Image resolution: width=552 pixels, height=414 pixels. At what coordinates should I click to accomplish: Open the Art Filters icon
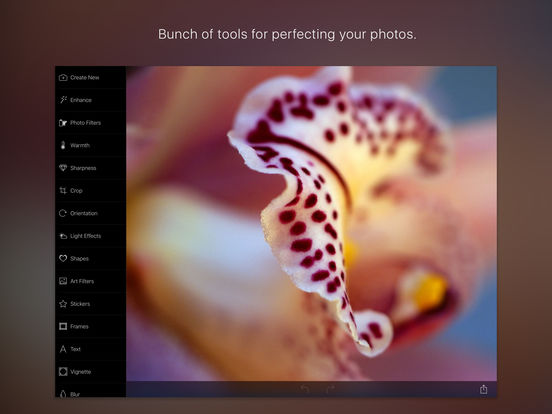(x=63, y=281)
